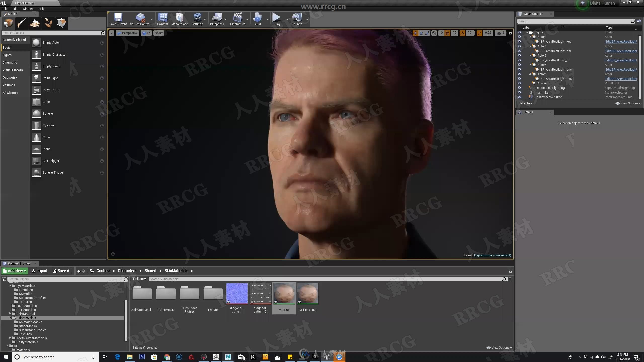
Task: Expand the SubsurfaceProfiles folder
Action: click(32, 330)
